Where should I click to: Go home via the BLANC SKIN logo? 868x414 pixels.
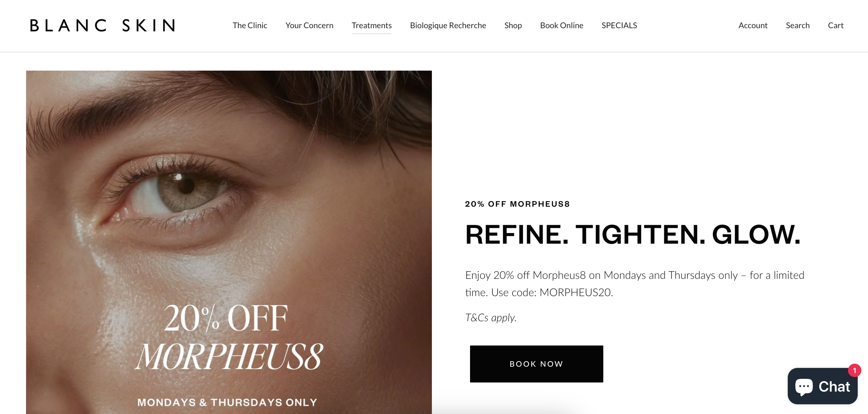click(x=102, y=26)
